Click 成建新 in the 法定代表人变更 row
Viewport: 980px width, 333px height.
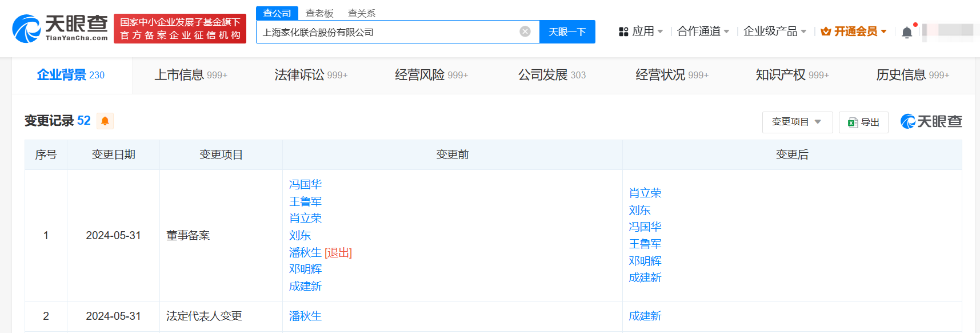[x=645, y=316]
